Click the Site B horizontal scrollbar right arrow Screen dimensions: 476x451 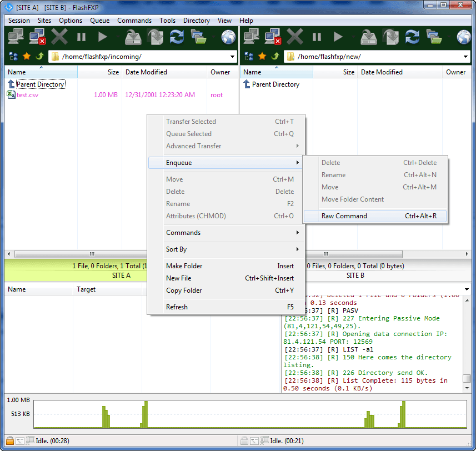tap(467, 254)
